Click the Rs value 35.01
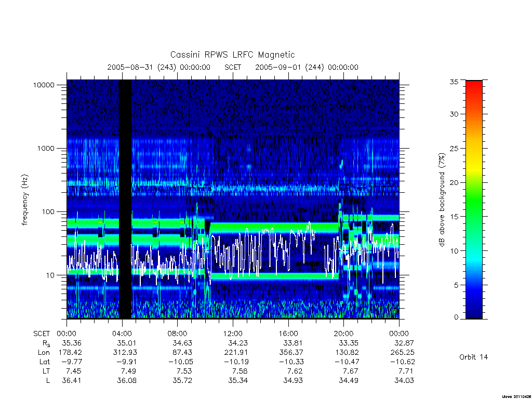Image resolution: width=532 pixels, height=399 pixels. point(127,343)
